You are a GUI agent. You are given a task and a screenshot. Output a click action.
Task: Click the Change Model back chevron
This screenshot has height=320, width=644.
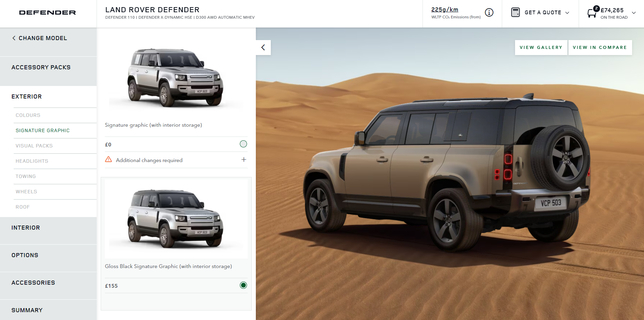click(14, 38)
